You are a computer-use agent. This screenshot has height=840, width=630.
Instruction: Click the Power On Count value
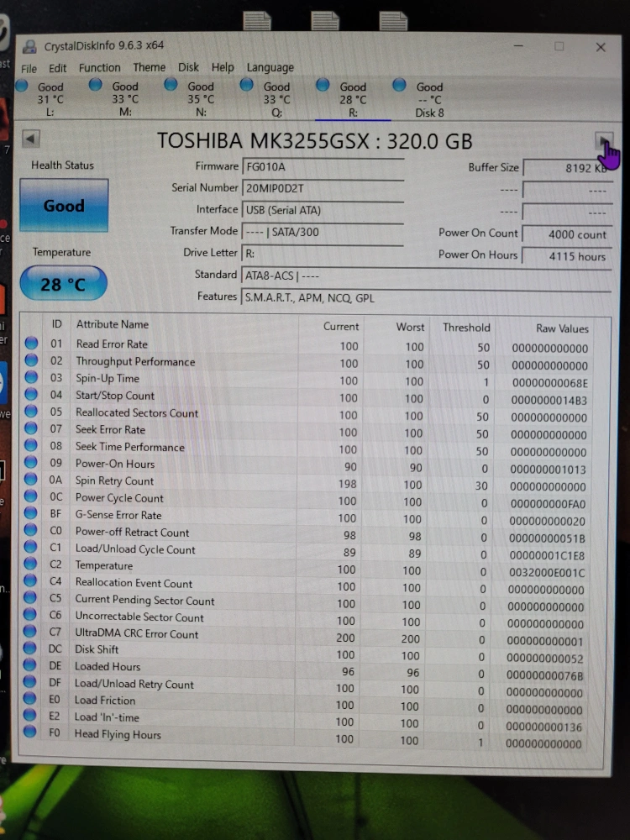[x=568, y=234]
